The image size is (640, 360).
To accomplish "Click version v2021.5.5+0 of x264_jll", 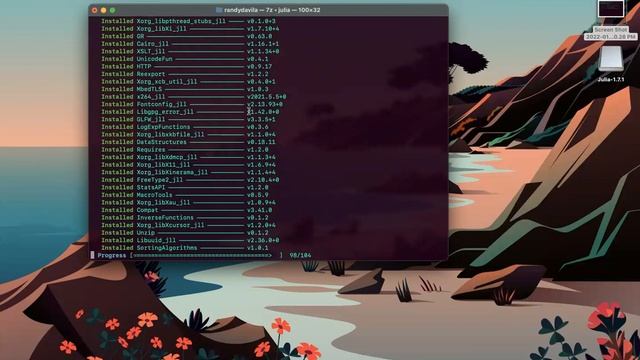I will tap(267, 97).
